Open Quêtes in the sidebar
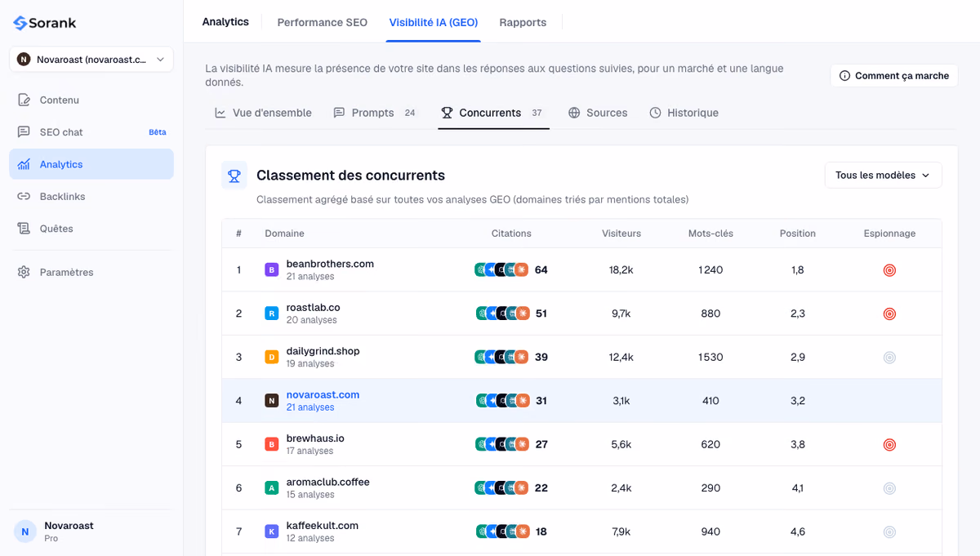The width and height of the screenshot is (980, 556). pyautogui.click(x=91, y=229)
